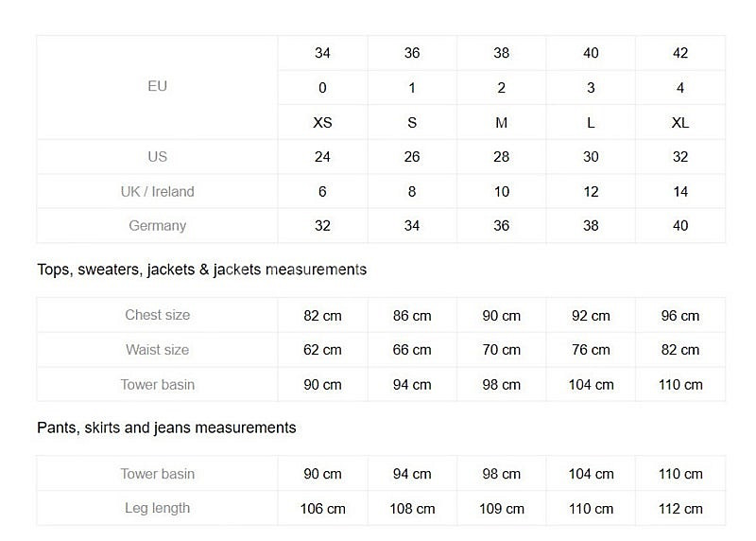This screenshot has width=756, height=541.
Task: Click the UK / Ireland row label
Action: coord(157,192)
